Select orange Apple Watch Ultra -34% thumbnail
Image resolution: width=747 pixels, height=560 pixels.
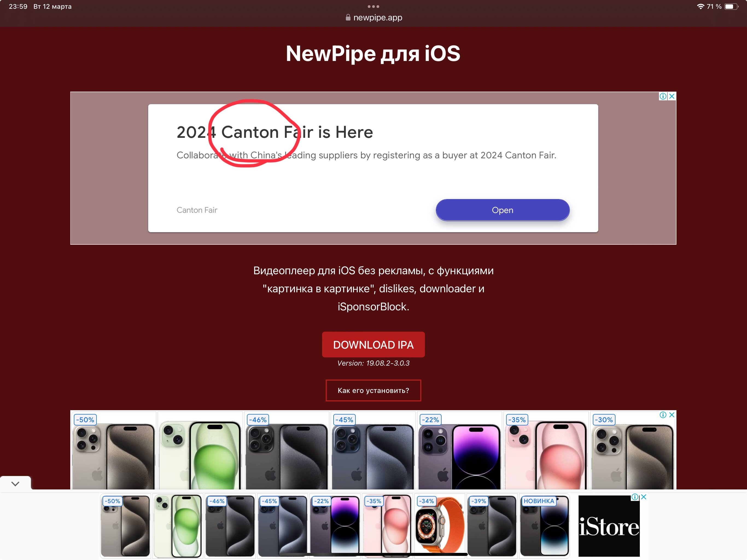[x=439, y=526]
